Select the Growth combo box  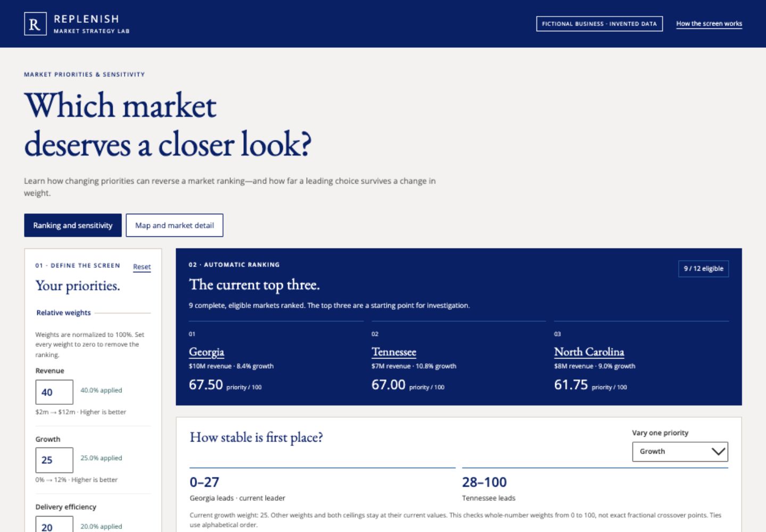[x=680, y=452]
